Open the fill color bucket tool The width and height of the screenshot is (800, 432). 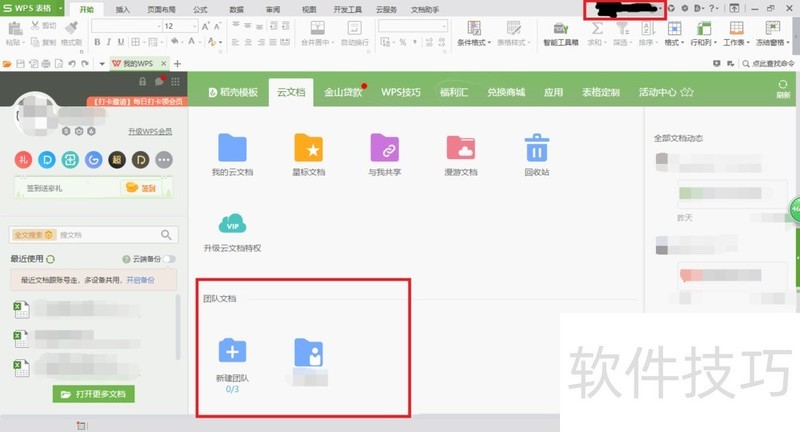click(174, 42)
